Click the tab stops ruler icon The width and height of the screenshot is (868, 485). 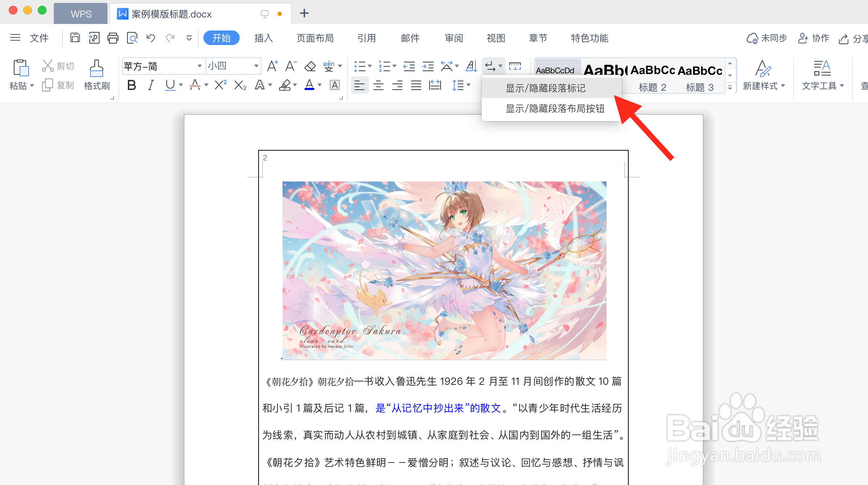tap(515, 66)
